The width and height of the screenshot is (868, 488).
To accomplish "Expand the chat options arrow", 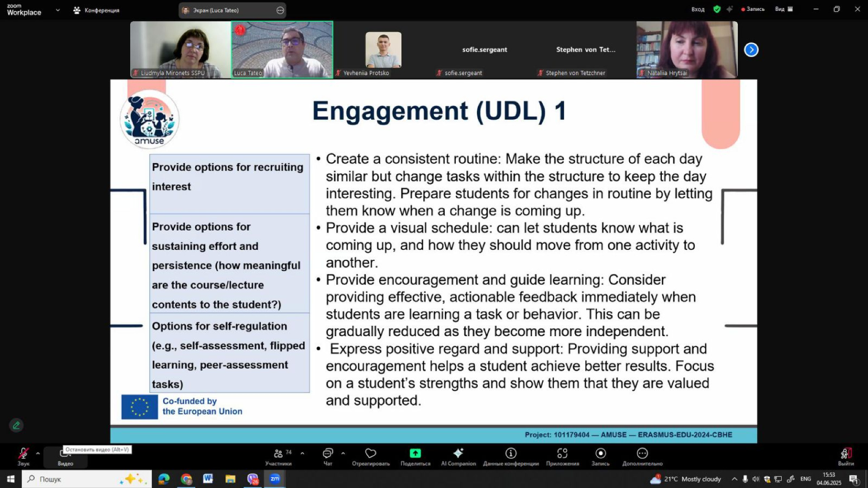I will point(343,453).
